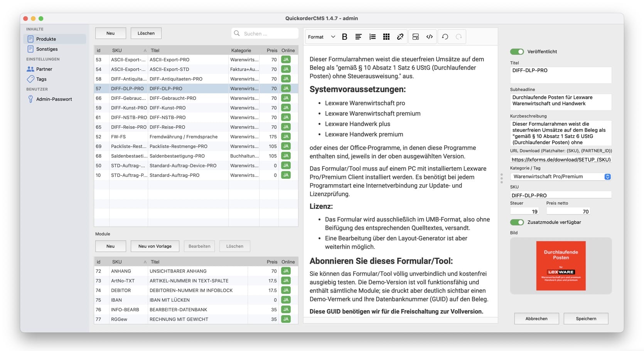The width and height of the screenshot is (644, 351).
Task: Click the SKU input field
Action: pyautogui.click(x=561, y=195)
